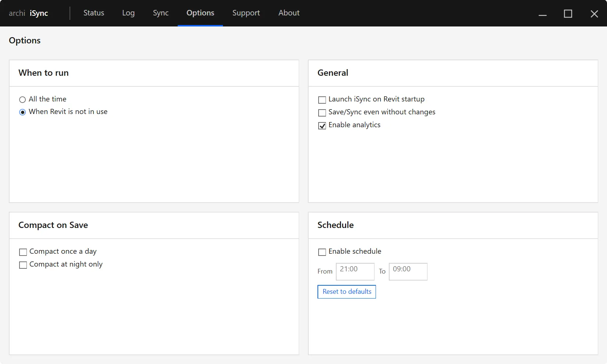
Task: Click the To time field showing 09:00
Action: [x=408, y=271]
